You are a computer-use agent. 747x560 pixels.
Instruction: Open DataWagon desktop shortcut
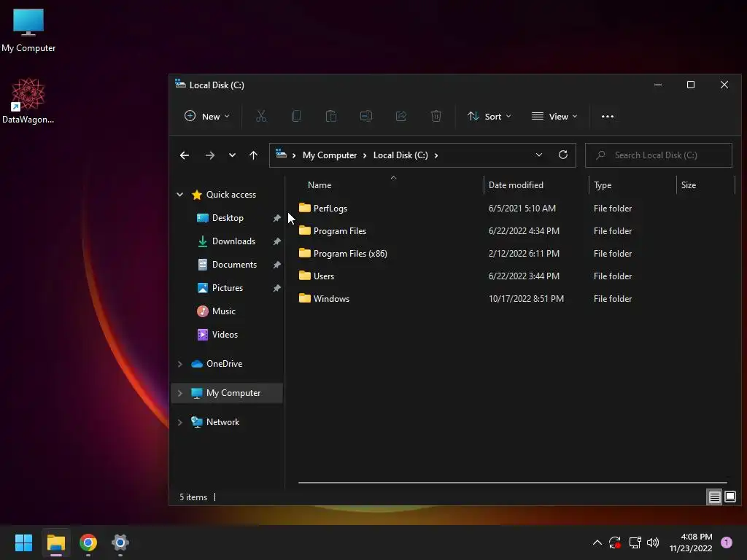28,101
